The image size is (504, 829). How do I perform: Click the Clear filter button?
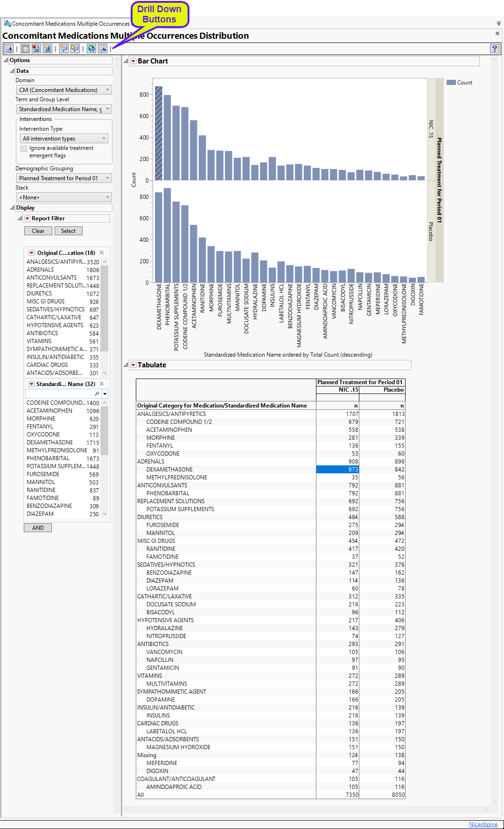[x=38, y=231]
